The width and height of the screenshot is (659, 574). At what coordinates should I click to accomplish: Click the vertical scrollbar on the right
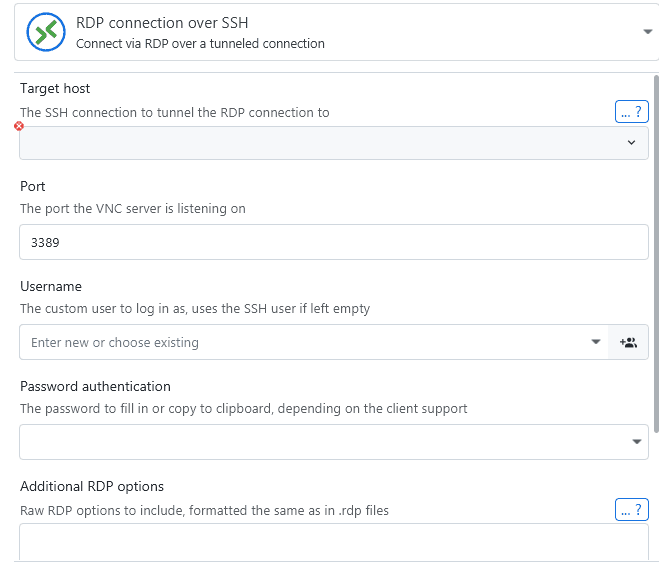[655, 250]
